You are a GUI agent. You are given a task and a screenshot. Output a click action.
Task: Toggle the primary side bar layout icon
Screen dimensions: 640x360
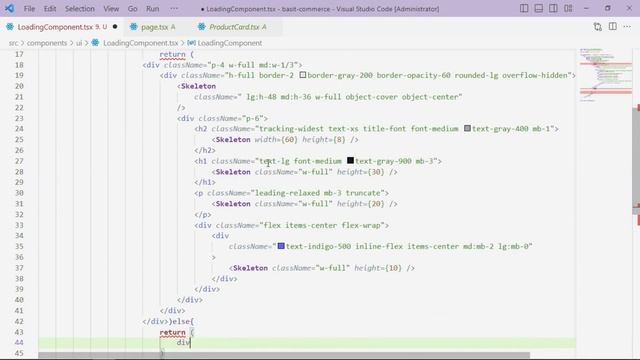pos(524,9)
